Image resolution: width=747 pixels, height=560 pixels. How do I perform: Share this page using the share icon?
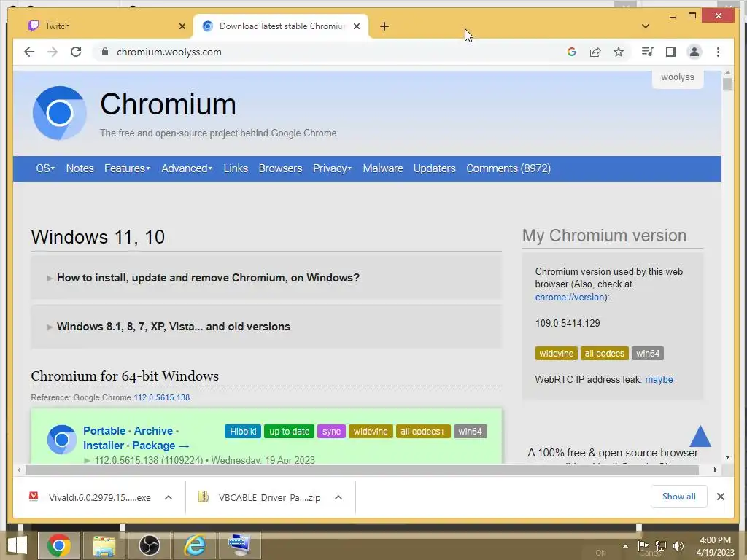click(595, 52)
